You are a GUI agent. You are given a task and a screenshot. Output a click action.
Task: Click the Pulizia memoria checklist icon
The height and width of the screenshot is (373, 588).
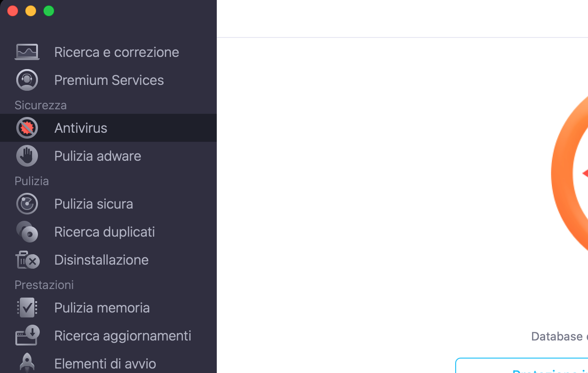27,308
